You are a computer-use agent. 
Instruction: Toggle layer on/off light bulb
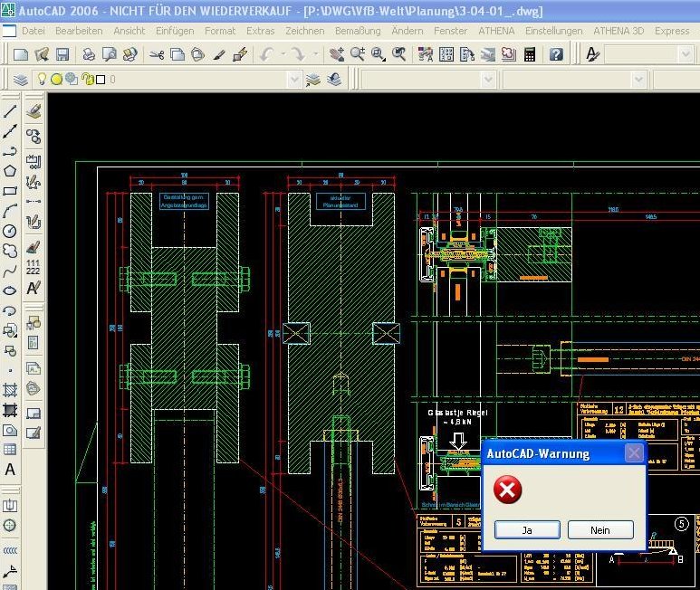click(x=42, y=80)
